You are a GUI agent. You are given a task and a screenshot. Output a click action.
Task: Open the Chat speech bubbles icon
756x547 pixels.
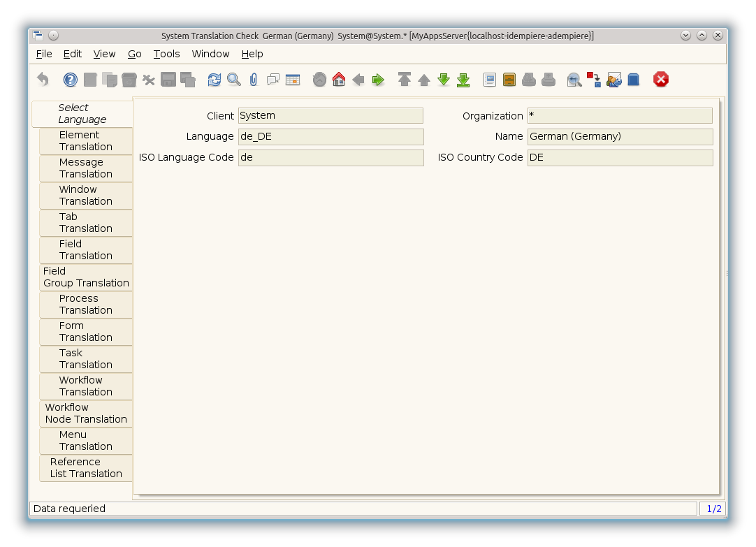[x=273, y=80]
